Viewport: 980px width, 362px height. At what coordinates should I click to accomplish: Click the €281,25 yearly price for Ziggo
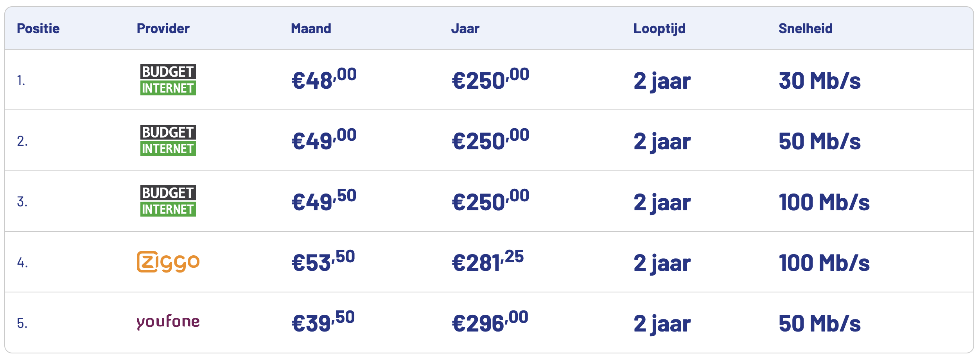(x=487, y=262)
